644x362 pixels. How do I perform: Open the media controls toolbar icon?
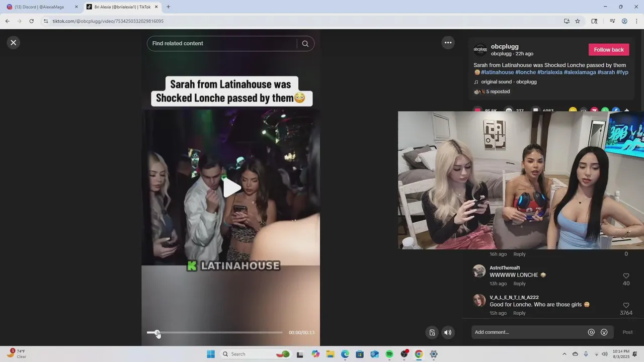click(x=612, y=21)
